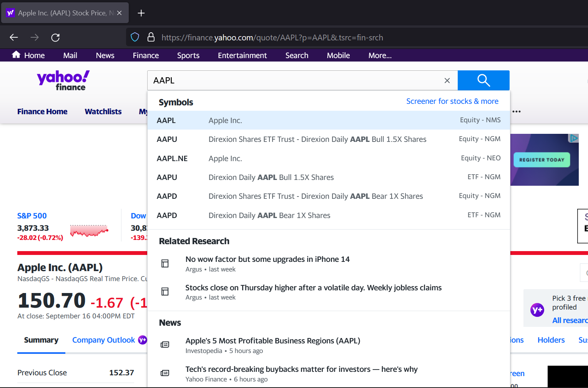588x388 pixels.
Task: Open Apple's 5 Most Profitable Regions article
Action: coord(273,341)
